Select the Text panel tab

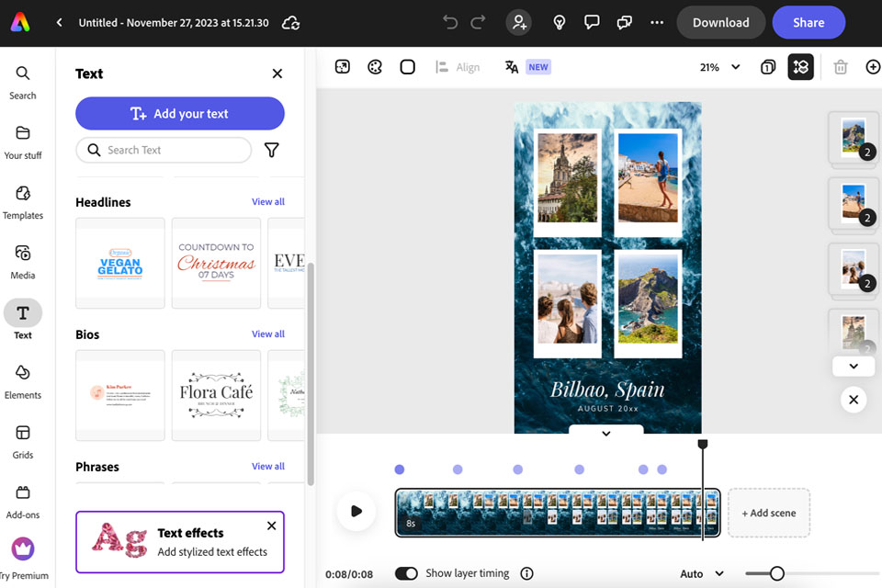point(22,320)
